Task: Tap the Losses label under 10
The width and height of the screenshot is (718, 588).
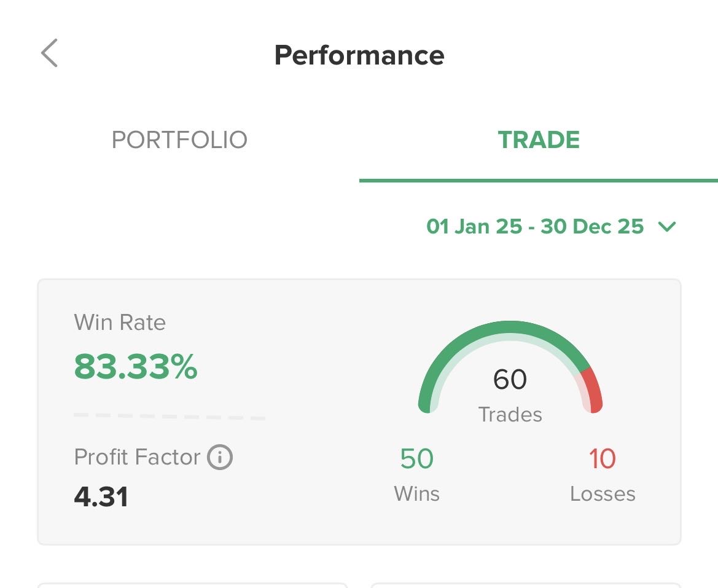Action: (603, 494)
